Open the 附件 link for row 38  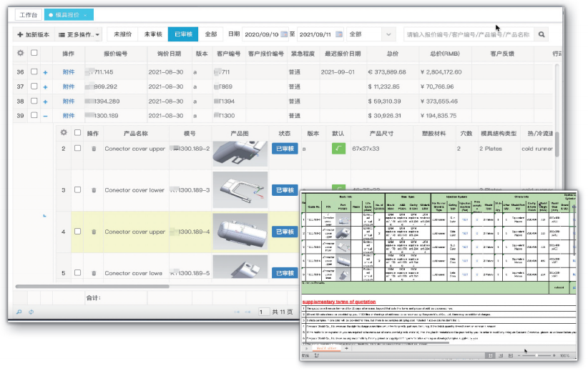pyautogui.click(x=69, y=102)
